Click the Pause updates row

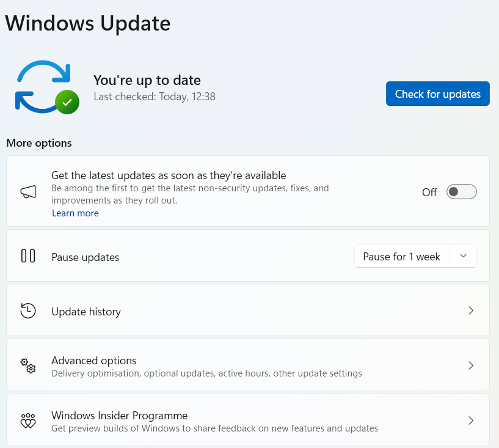183,256
